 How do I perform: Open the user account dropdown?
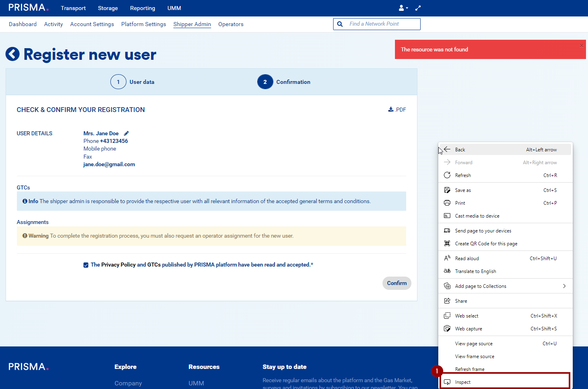click(403, 8)
